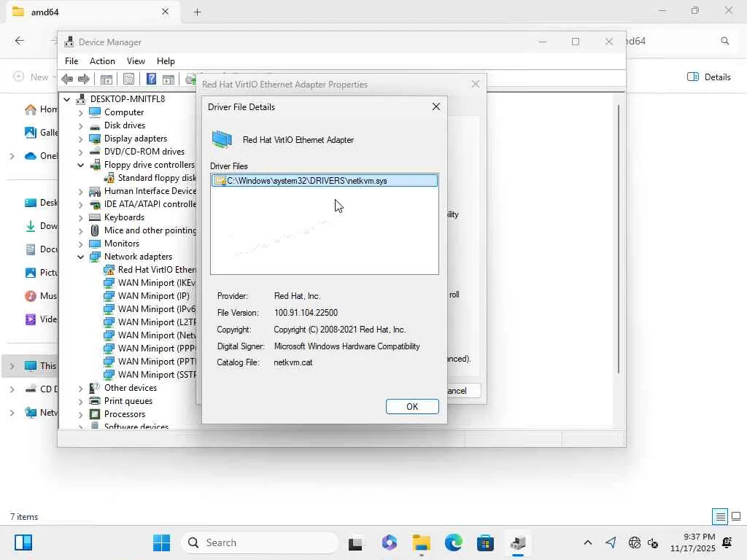Toggle the Explorer Details pane button

709,77
